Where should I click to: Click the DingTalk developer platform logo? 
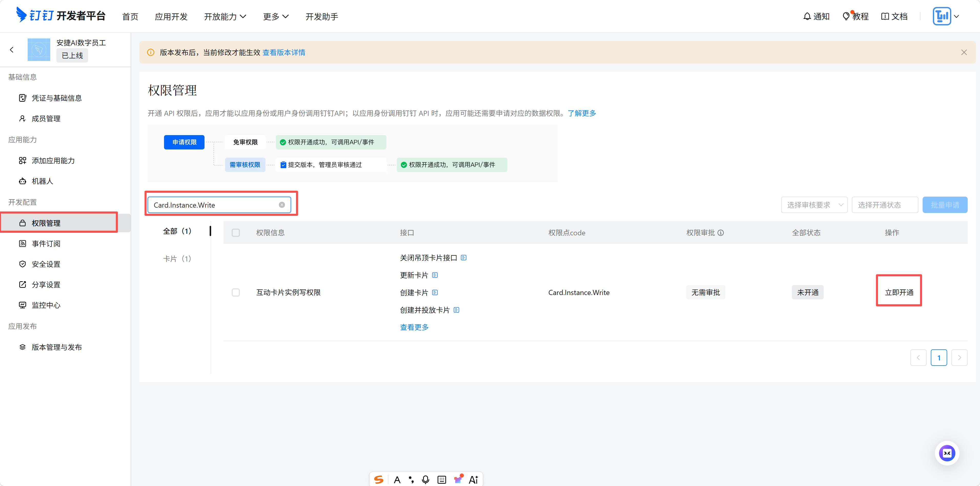(61, 16)
